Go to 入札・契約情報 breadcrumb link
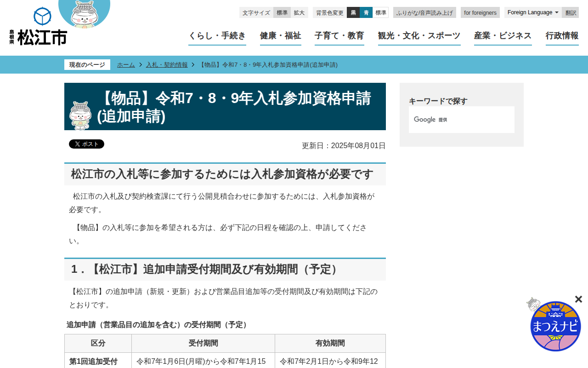Image resolution: width=588 pixels, height=368 pixels. coord(167,65)
